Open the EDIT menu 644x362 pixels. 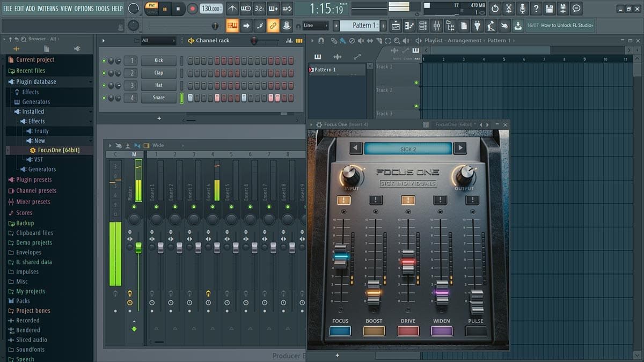click(x=19, y=9)
